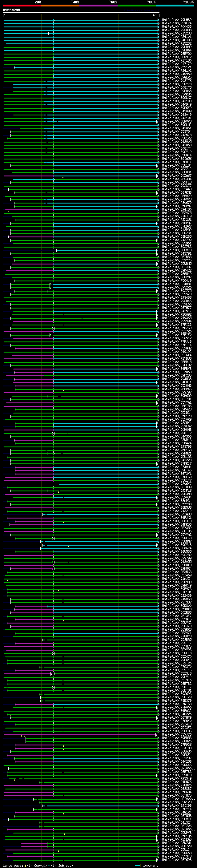Screen dimensions: 197x868
Task: Select the UniRef100_B4G1R4 label
Action: tap(177, 812)
